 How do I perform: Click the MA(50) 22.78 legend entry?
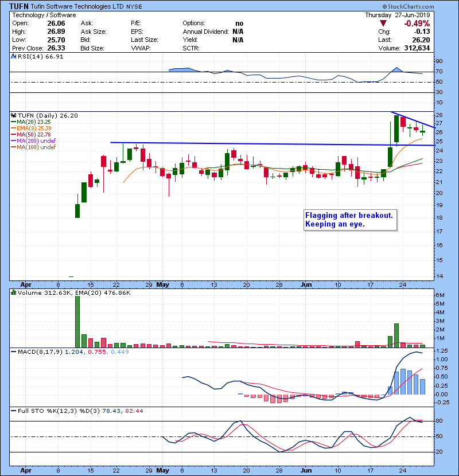pos(31,134)
